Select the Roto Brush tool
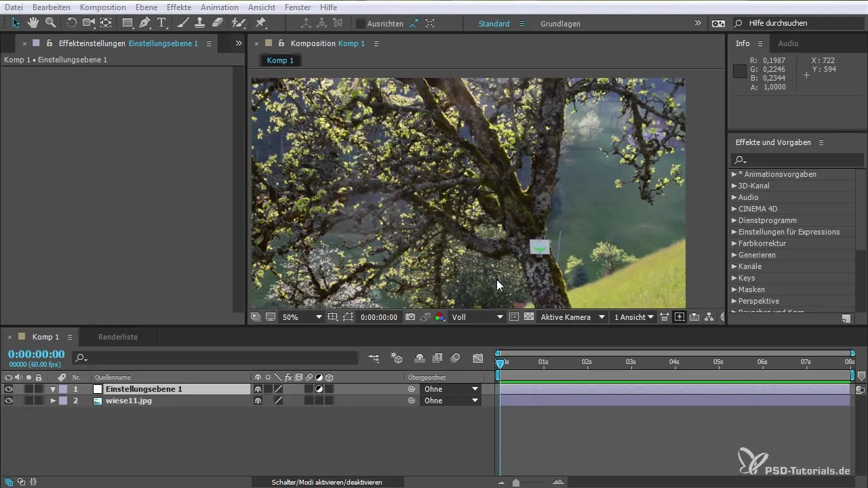This screenshot has width=868, height=488. 238,23
